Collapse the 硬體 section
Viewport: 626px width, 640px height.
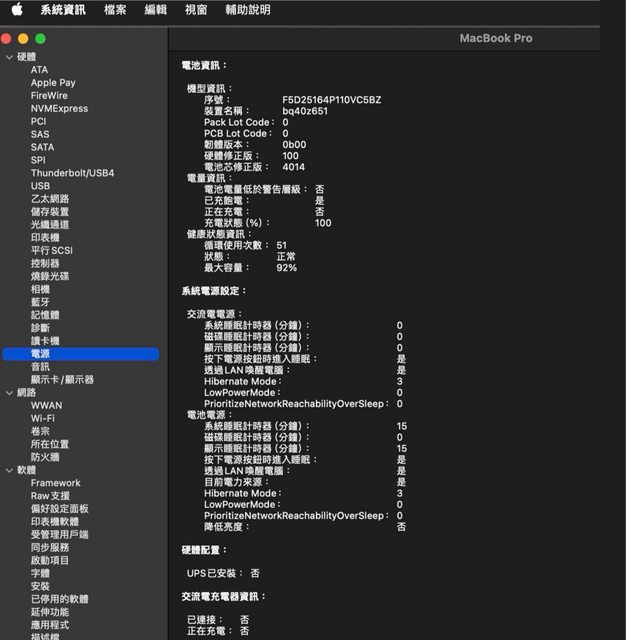pos(9,57)
